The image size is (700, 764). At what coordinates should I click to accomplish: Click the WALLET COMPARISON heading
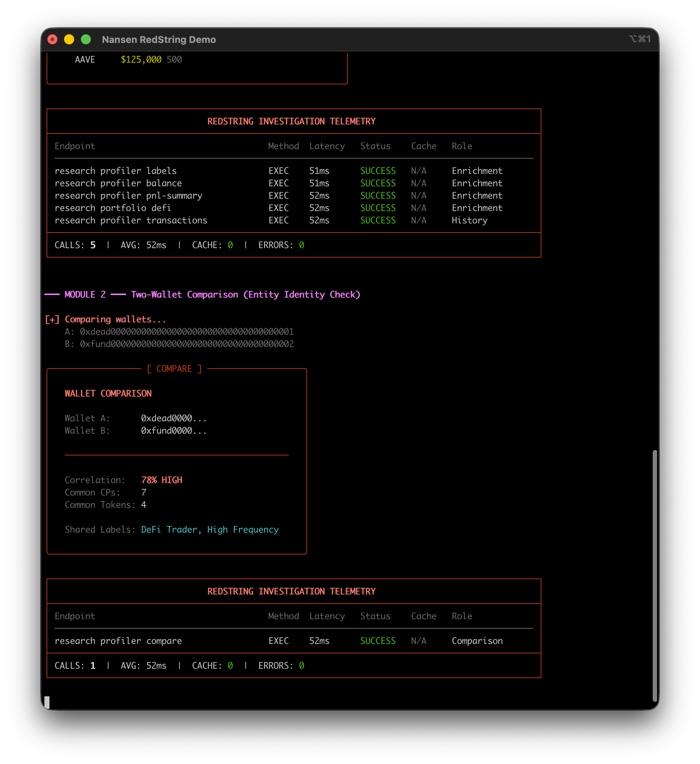tap(108, 393)
